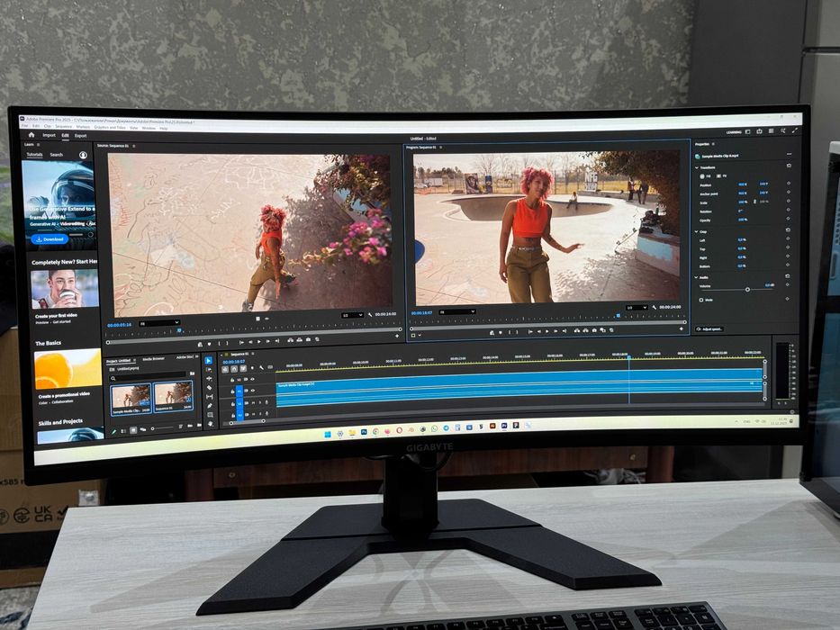Select the Hand tool
Viewport: 840px width, 630px height.
click(x=211, y=424)
